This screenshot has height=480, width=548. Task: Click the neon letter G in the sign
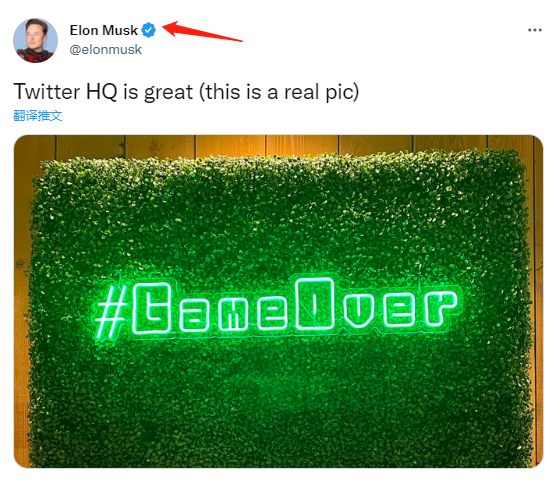click(x=152, y=307)
